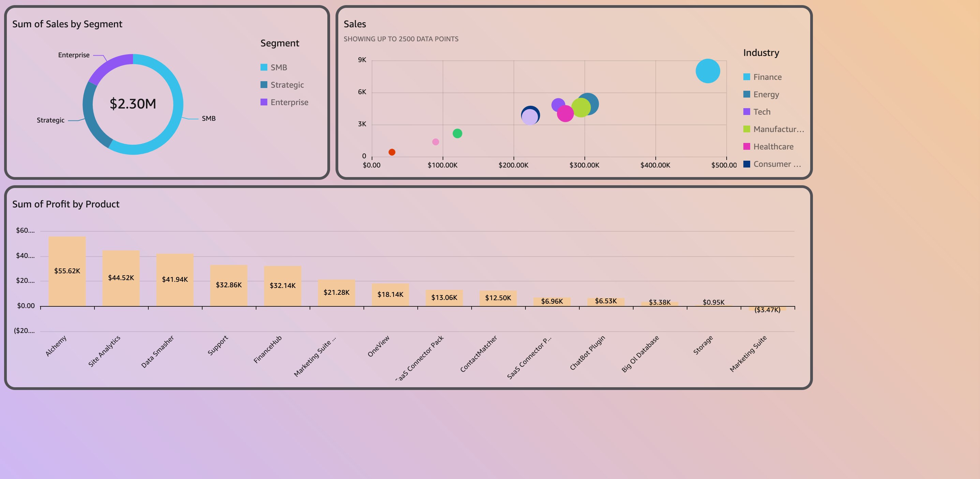
Task: Click the Finance industry legend swatch
Action: tap(746, 77)
